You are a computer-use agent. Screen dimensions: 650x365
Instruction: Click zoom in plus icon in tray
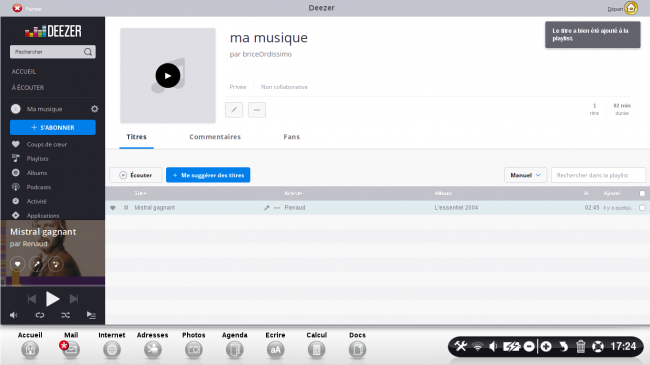coord(546,346)
